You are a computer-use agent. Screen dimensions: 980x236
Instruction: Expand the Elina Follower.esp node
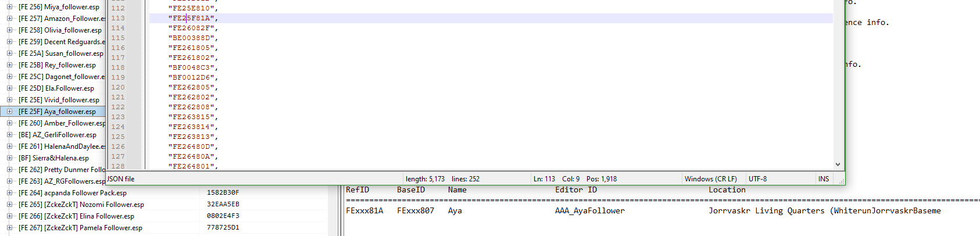click(x=9, y=216)
